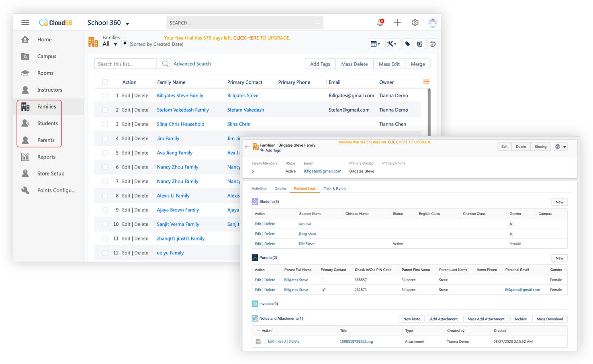Screen dimensions: 593x364
Task: Click the search magnifier next to list search
Action: (165, 64)
